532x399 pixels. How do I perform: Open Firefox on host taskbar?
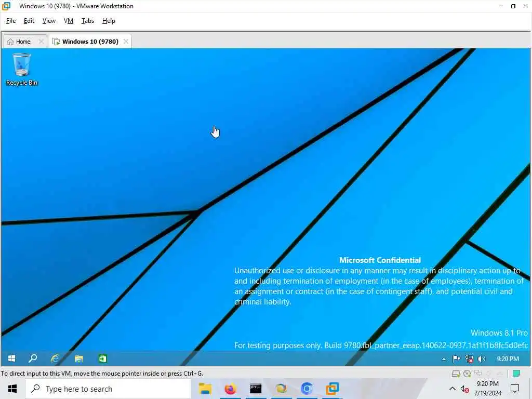click(x=230, y=389)
